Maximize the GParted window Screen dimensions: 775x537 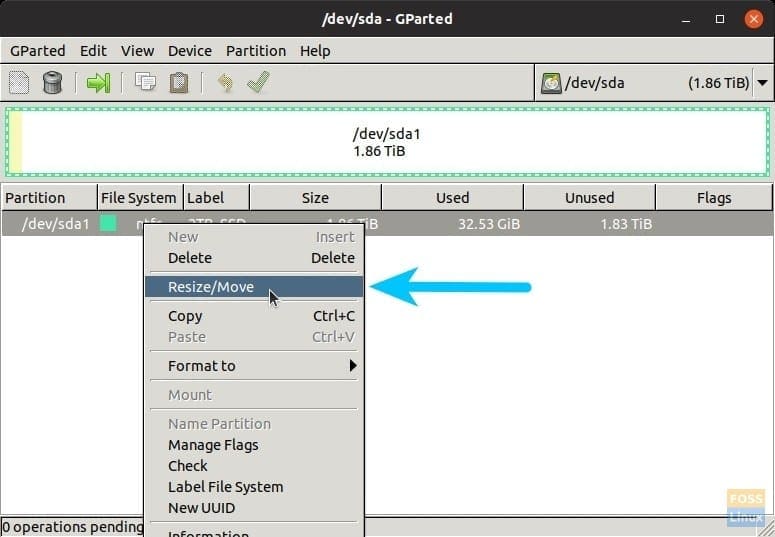tap(720, 19)
